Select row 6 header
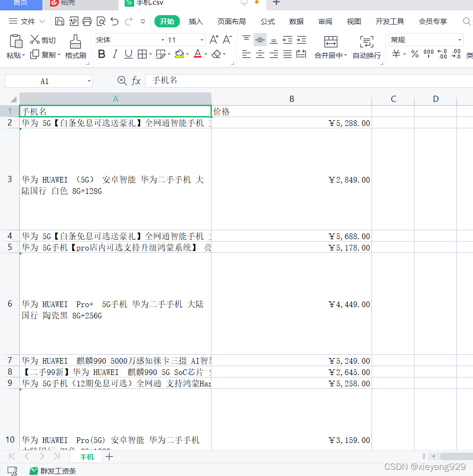The image size is (473, 476). (x=10, y=303)
